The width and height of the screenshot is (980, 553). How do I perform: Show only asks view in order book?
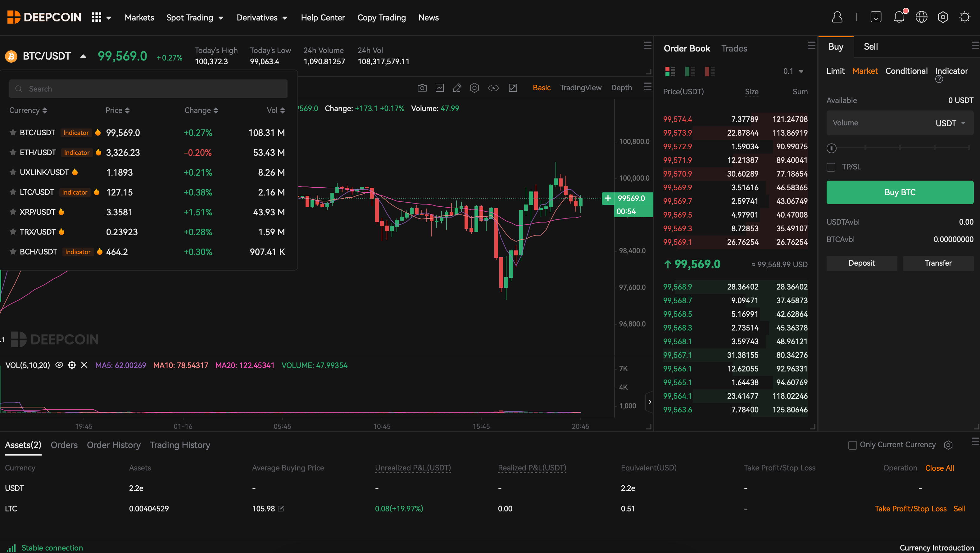click(710, 71)
